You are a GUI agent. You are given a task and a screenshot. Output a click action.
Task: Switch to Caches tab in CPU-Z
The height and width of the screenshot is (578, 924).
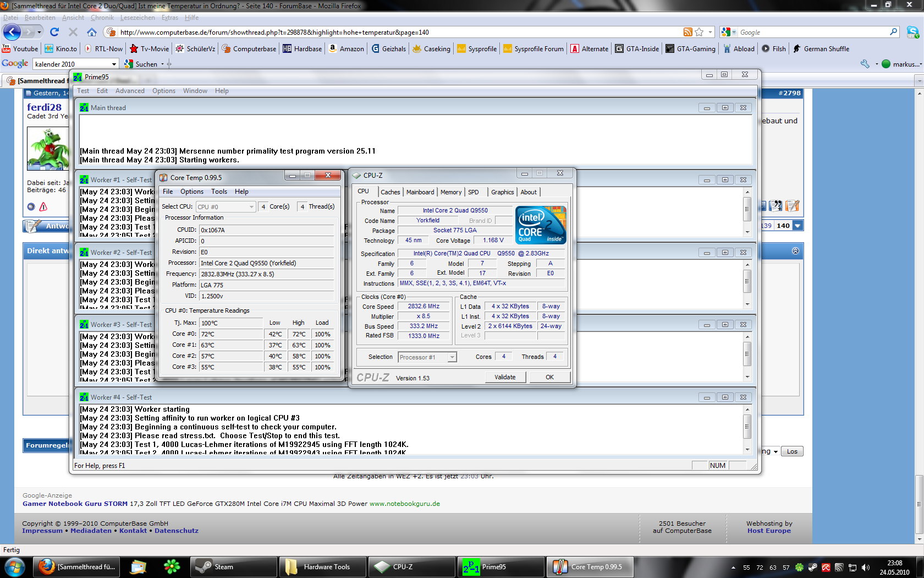coord(391,192)
